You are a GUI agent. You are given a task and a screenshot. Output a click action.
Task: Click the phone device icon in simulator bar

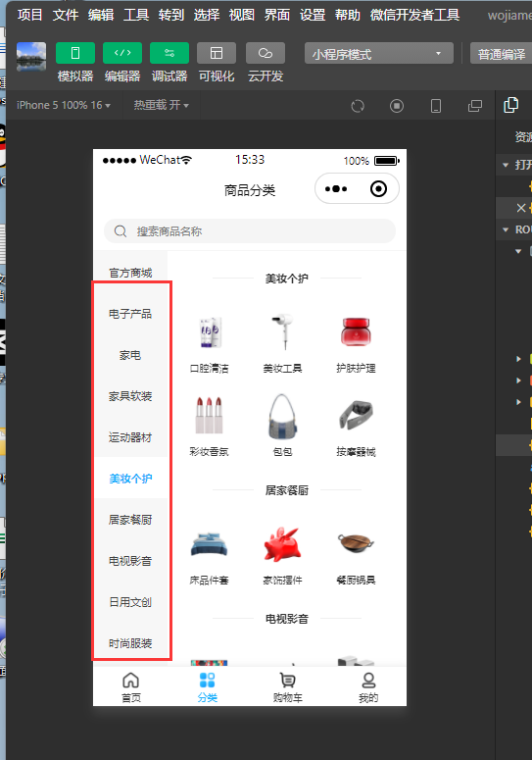pyautogui.click(x=436, y=106)
